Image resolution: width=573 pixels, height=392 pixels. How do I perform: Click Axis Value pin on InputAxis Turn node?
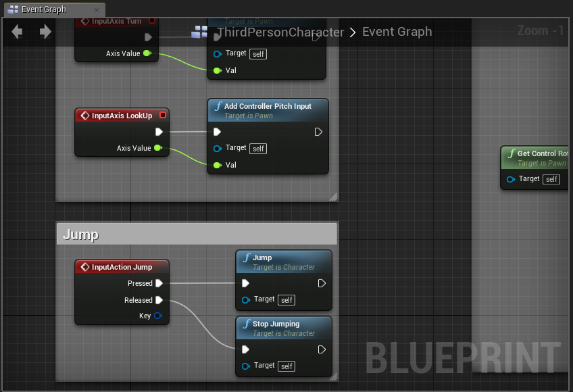pos(147,53)
